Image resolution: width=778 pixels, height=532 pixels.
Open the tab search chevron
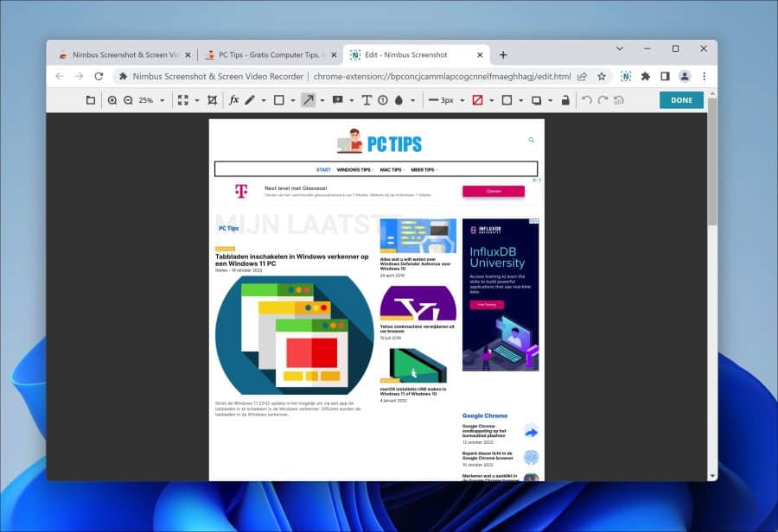tap(619, 48)
